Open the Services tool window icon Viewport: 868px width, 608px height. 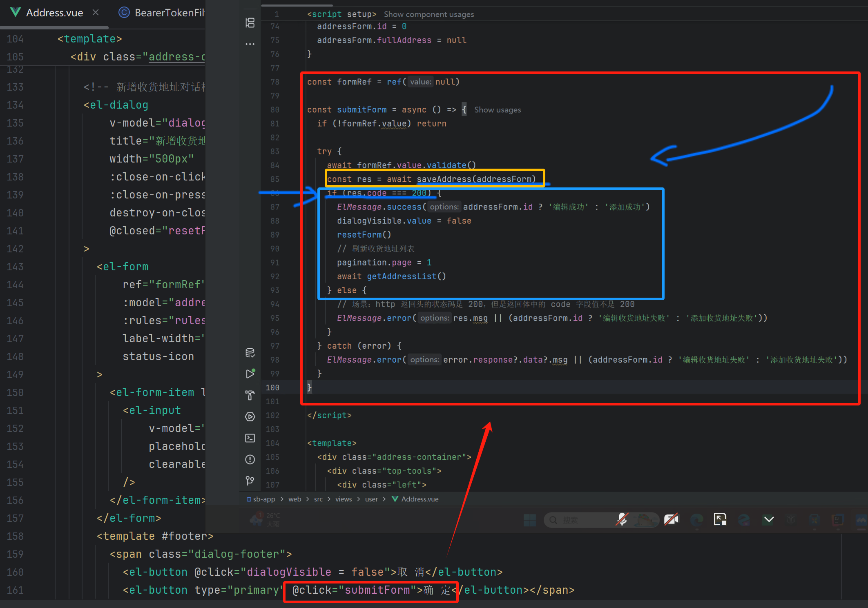pyautogui.click(x=250, y=416)
